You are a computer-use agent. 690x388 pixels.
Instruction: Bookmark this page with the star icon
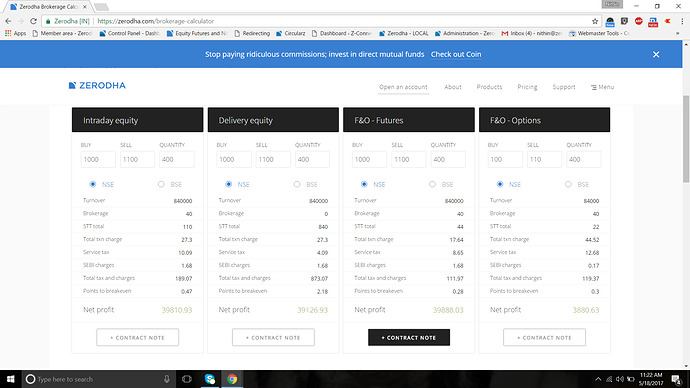[x=595, y=21]
